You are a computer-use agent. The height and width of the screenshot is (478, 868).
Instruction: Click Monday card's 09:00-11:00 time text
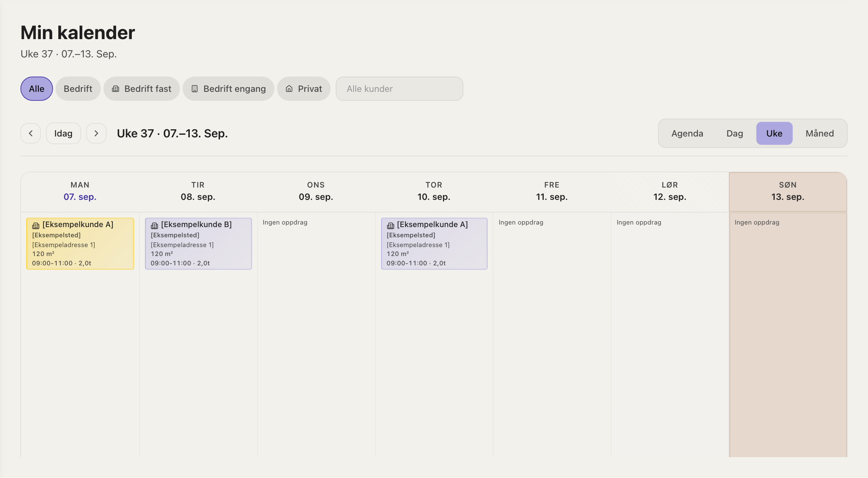coord(52,263)
